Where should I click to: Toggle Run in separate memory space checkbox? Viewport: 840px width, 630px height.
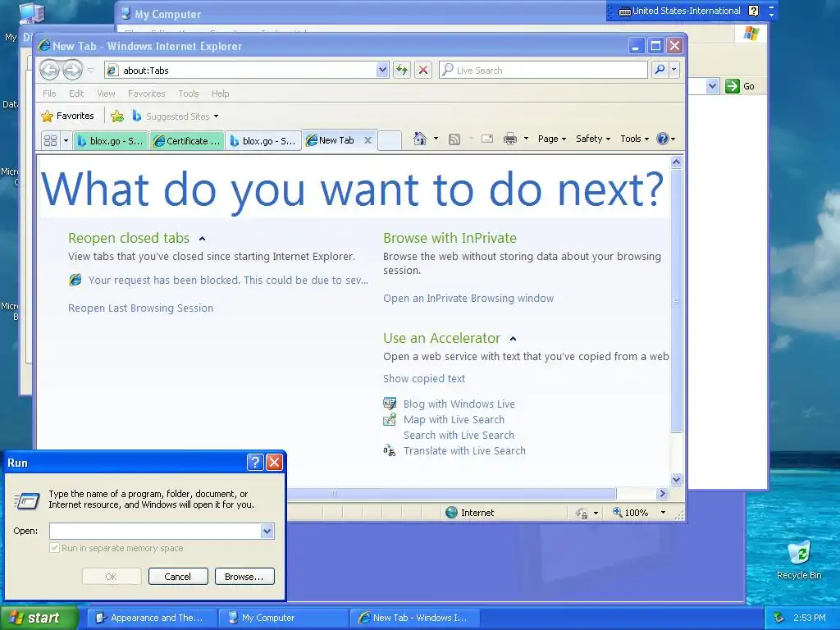point(54,548)
